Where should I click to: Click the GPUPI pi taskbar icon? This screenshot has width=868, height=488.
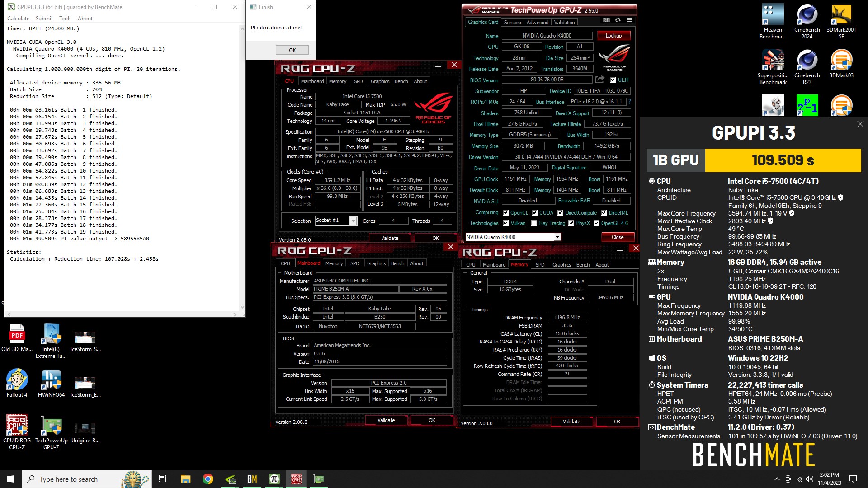pyautogui.click(x=274, y=479)
